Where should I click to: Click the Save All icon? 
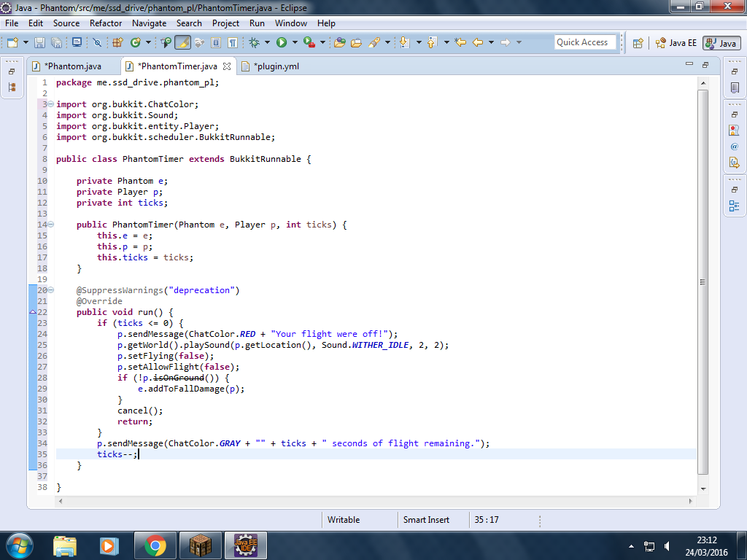(56, 43)
